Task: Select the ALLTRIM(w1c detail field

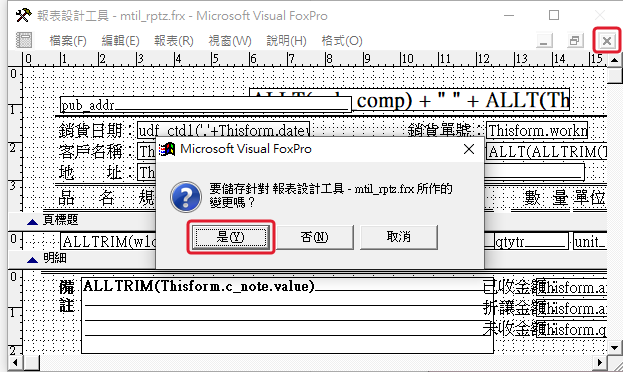Action: [108, 241]
